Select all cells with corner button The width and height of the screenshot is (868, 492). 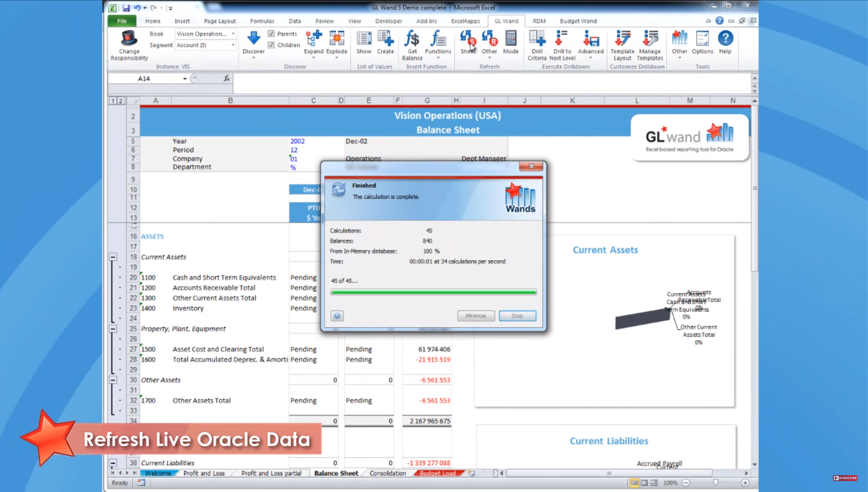click(x=134, y=101)
